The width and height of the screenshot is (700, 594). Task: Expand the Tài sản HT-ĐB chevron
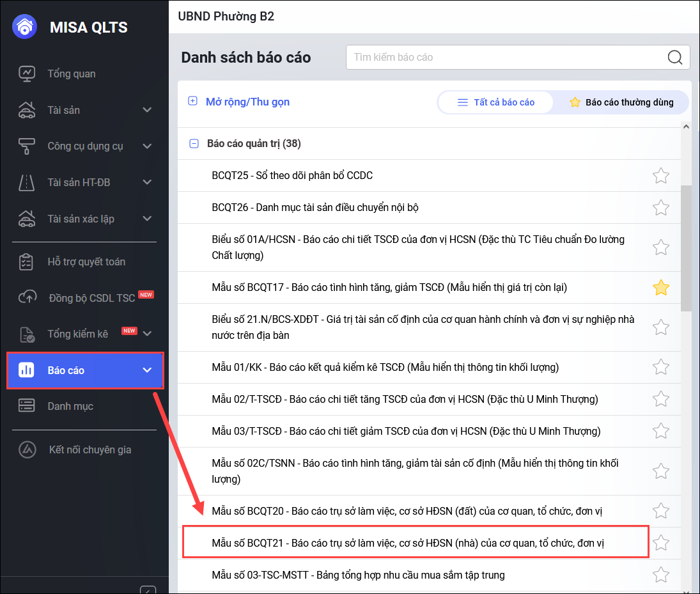147,182
